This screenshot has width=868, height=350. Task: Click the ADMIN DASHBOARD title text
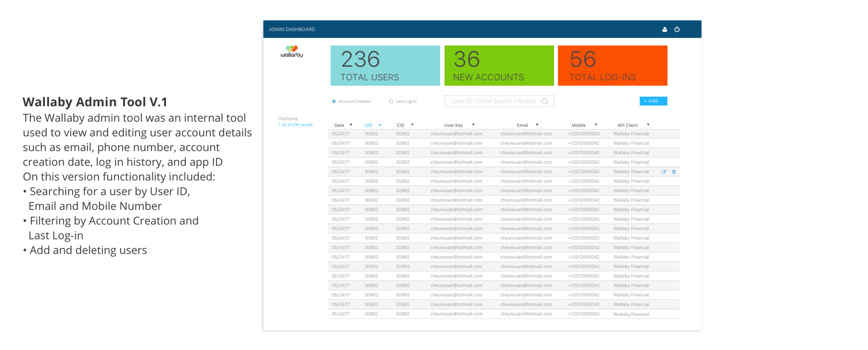(x=292, y=29)
